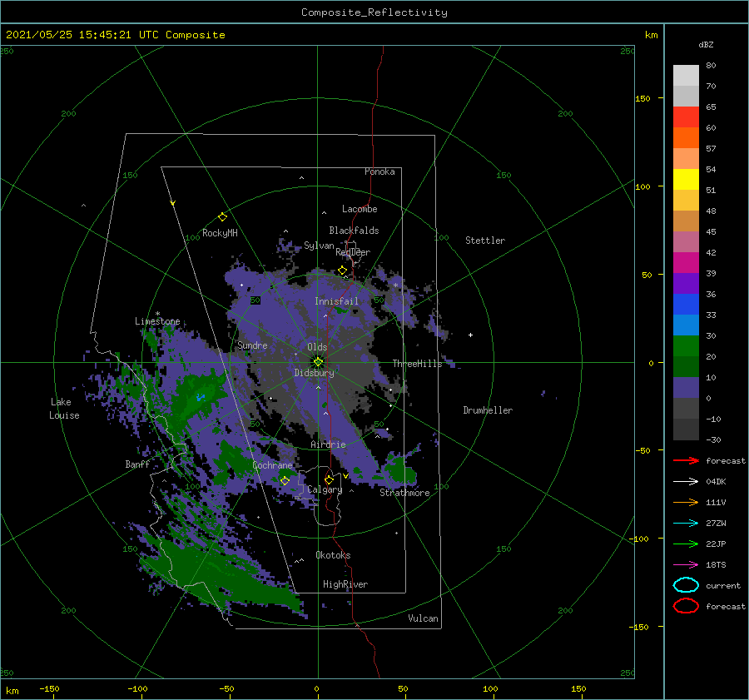Click the Vulcan label

click(x=424, y=618)
